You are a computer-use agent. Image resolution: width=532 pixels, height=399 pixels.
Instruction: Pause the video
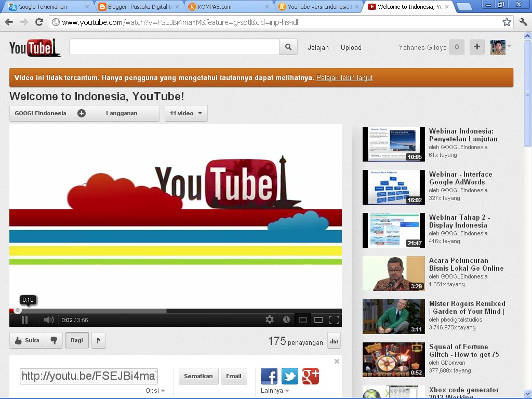(25, 320)
